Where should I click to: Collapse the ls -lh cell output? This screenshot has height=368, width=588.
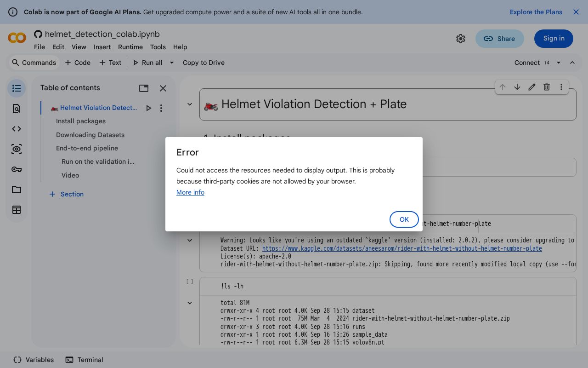pyautogui.click(x=190, y=303)
